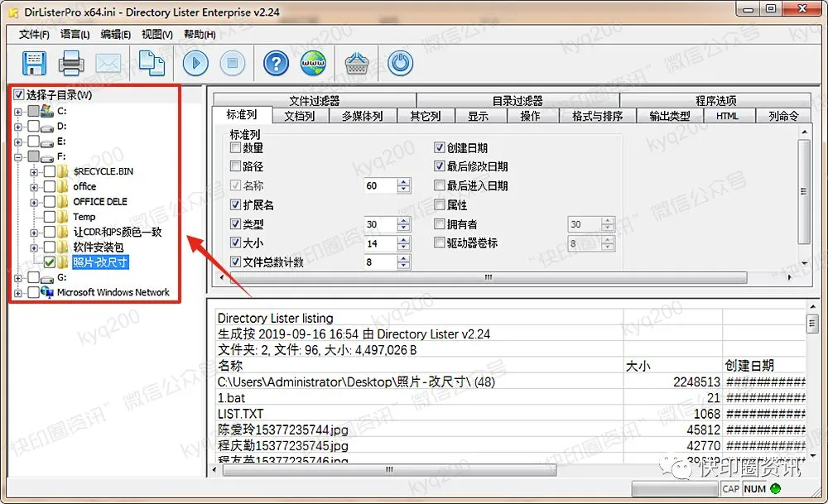Click the Email envelope toolbar icon
Screen dimensions: 828x504
point(108,64)
